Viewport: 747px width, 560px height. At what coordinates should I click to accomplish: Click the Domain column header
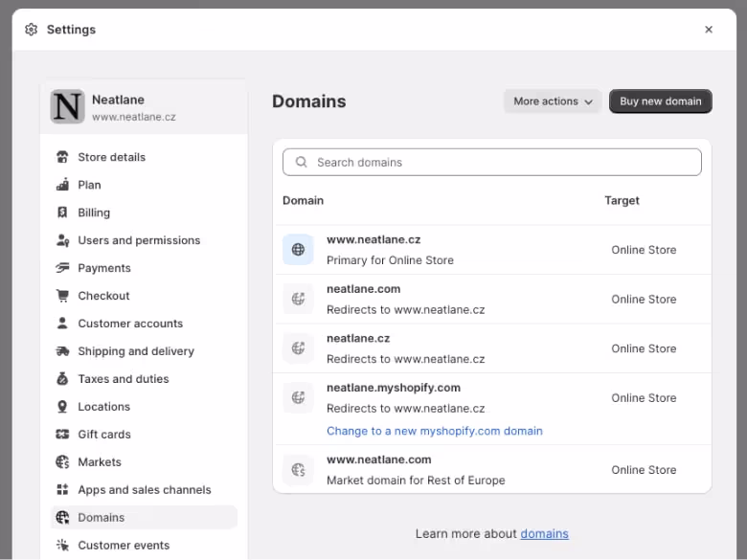pyautogui.click(x=303, y=200)
